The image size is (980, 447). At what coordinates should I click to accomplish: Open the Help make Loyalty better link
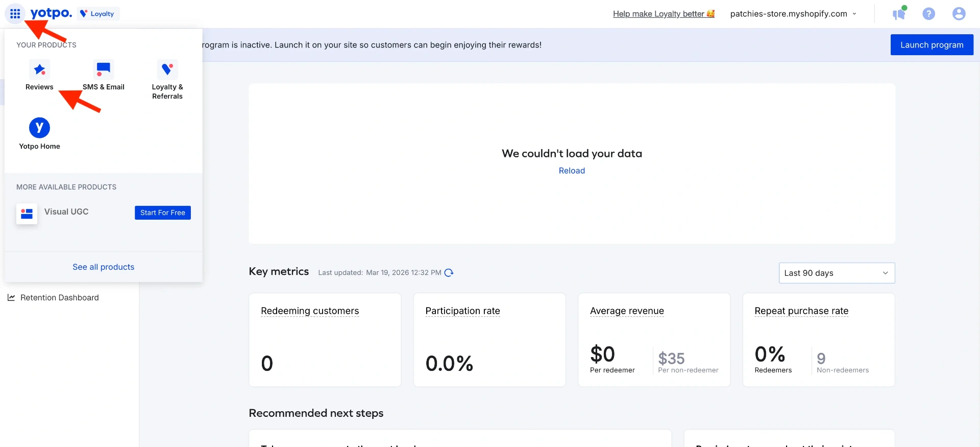[x=664, y=14]
